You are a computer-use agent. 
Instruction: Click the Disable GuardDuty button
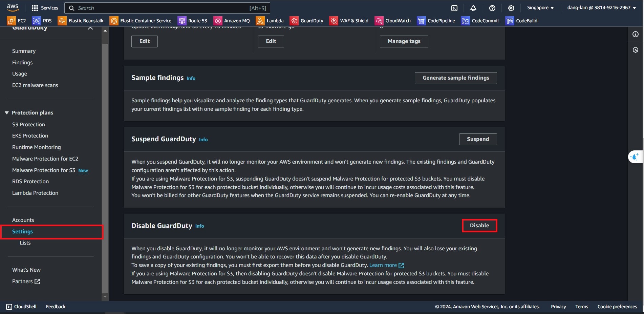pyautogui.click(x=479, y=226)
